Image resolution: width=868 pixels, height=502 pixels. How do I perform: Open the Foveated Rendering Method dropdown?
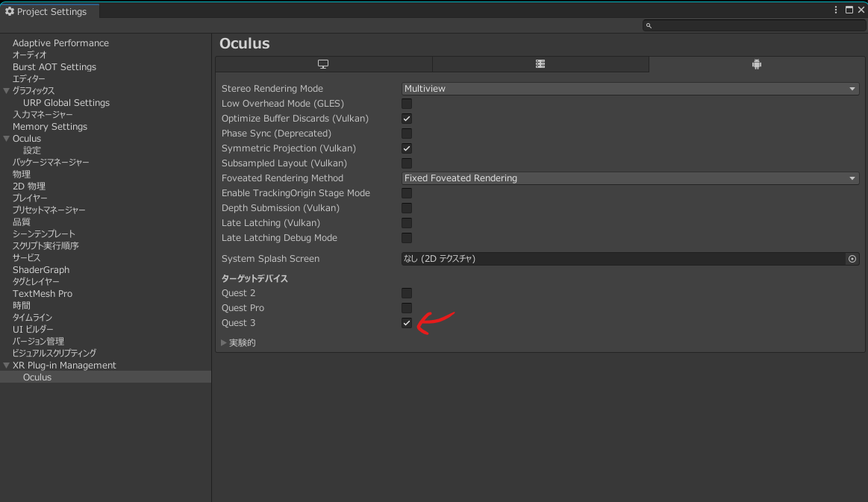coord(629,178)
